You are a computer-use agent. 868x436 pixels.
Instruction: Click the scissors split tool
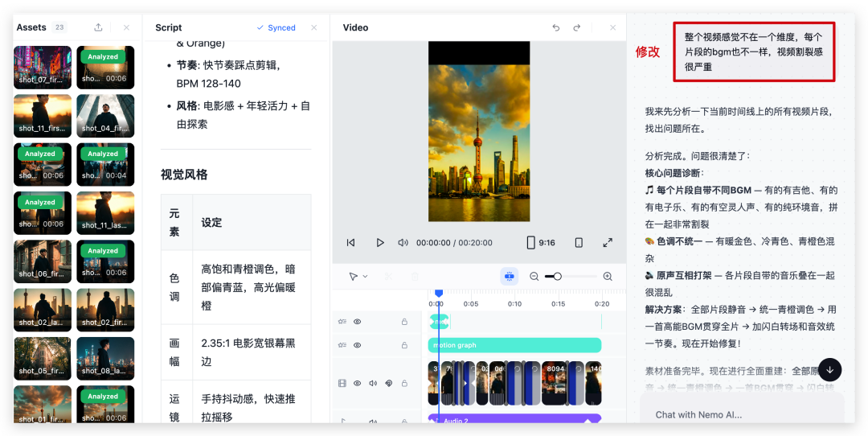click(x=388, y=276)
